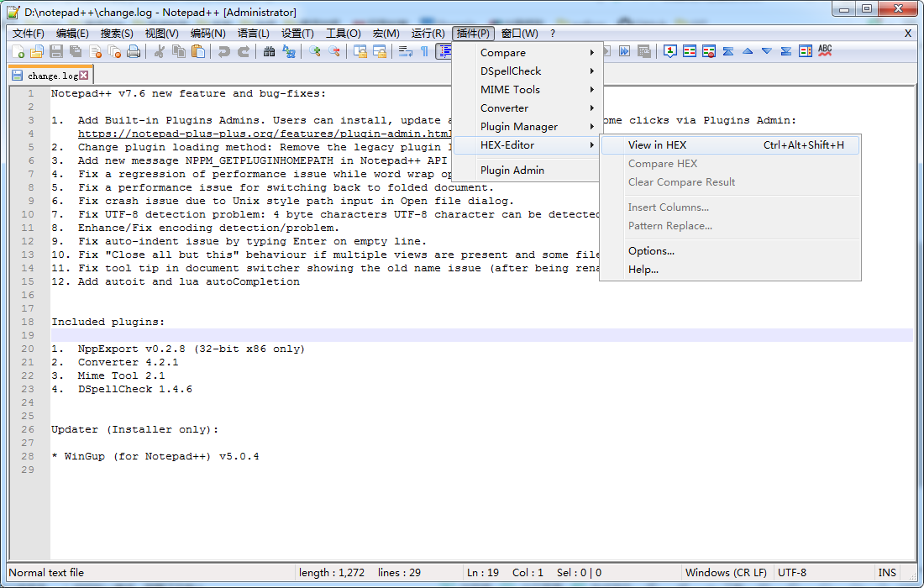Go to next difference down-arrow icon

point(767,52)
